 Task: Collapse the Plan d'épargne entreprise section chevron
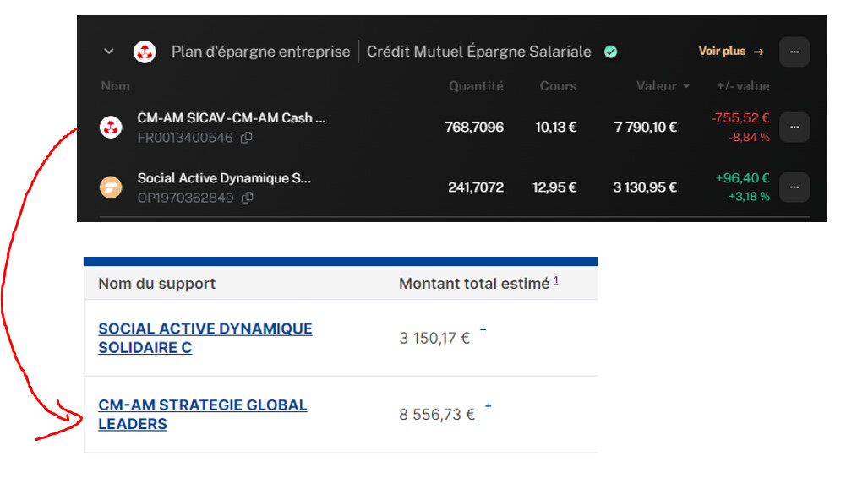109,52
